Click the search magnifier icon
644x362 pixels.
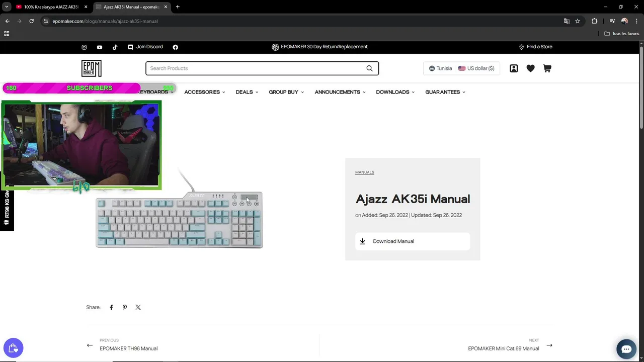[369, 68]
